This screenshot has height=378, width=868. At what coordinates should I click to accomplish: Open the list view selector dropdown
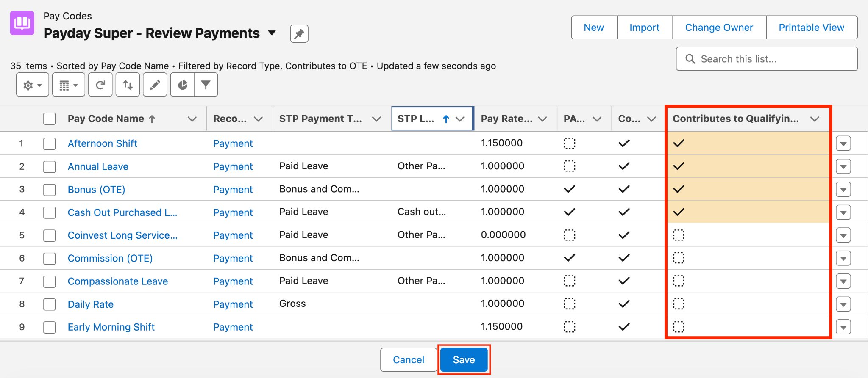[272, 33]
